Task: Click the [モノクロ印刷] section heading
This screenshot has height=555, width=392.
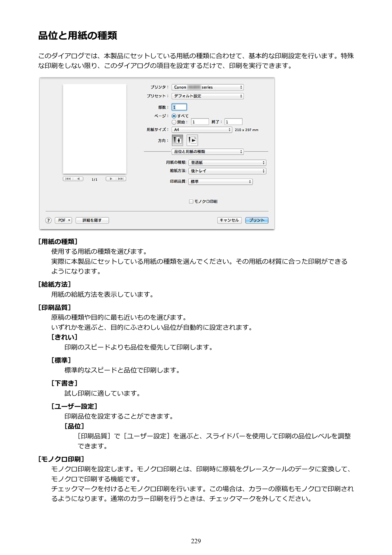Action: 61,459
